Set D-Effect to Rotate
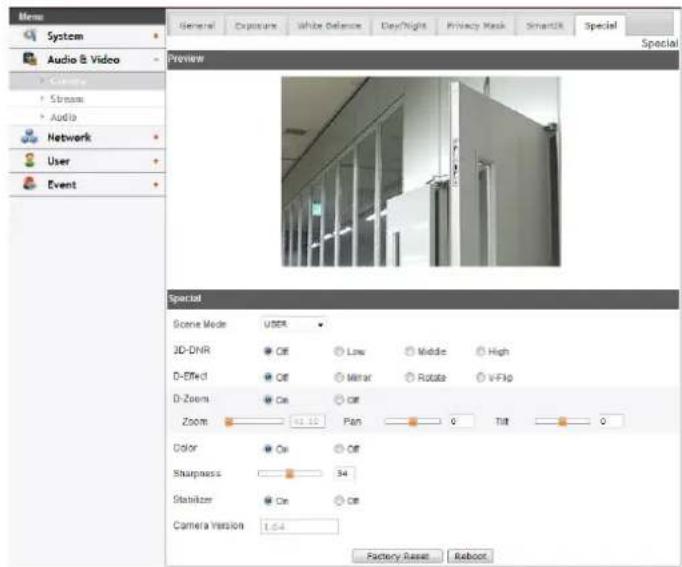Screen dimensions: 682x567 click(409, 377)
